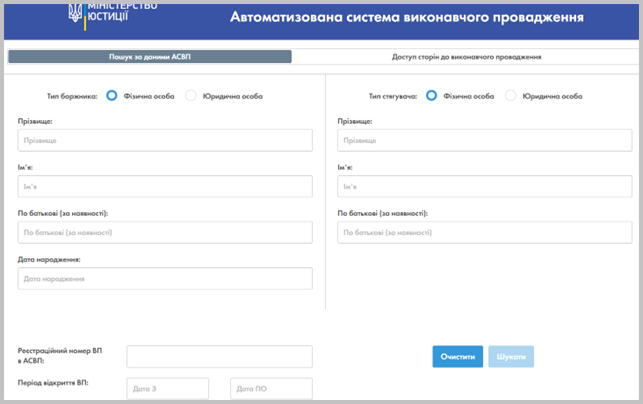Choose 'Фізична особа' for creditor type
Screen dimensions: 643x404
click(432, 96)
